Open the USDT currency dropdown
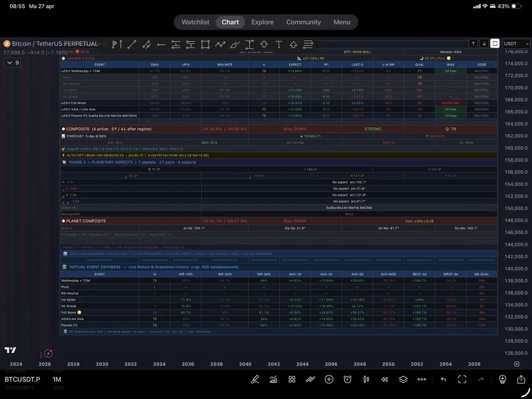 click(516, 43)
